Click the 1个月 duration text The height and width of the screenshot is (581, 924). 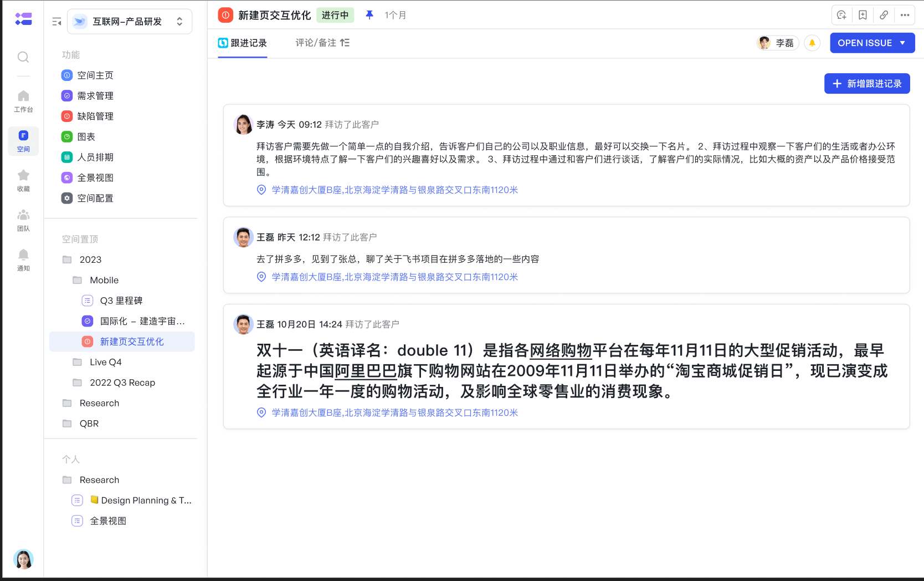click(396, 16)
